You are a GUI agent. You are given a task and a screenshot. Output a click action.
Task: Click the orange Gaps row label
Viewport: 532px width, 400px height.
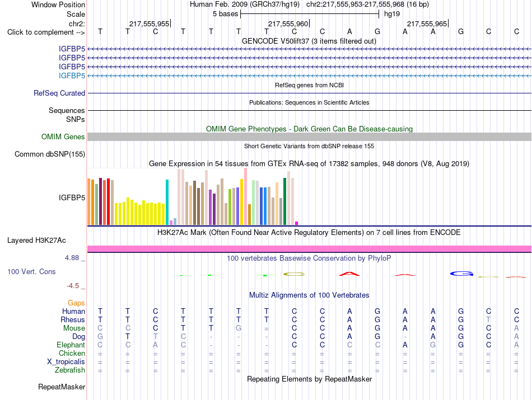tap(76, 303)
